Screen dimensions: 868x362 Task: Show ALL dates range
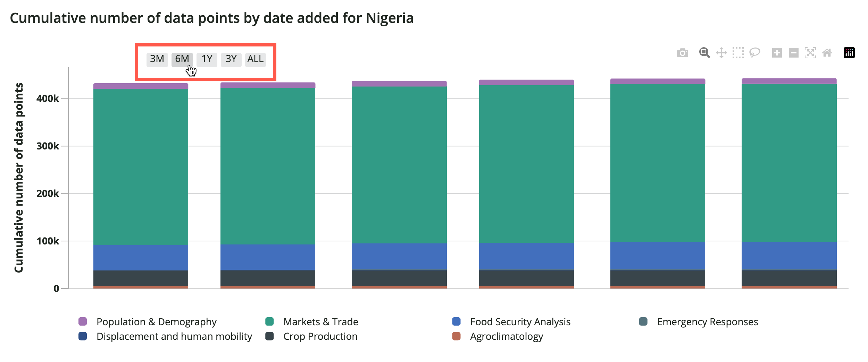coord(256,59)
